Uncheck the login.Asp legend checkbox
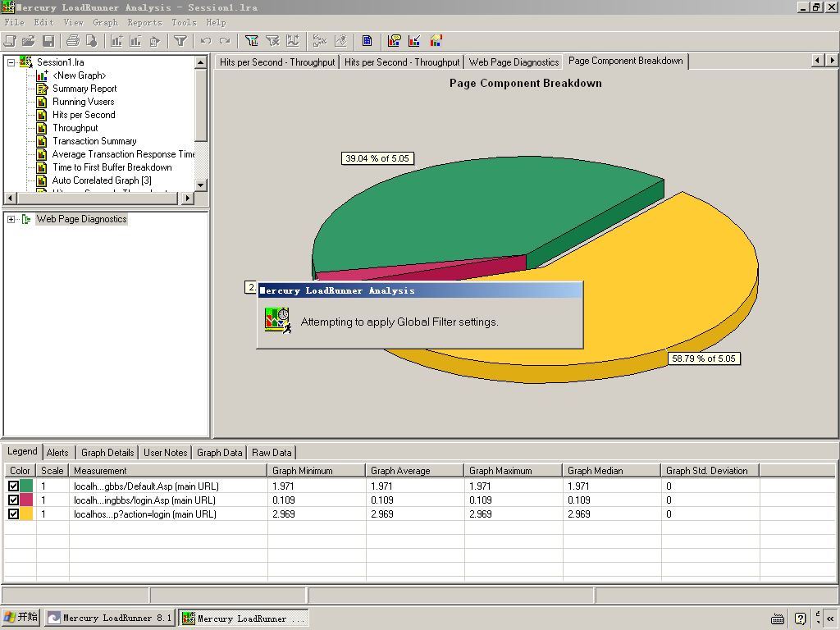 [x=13, y=500]
